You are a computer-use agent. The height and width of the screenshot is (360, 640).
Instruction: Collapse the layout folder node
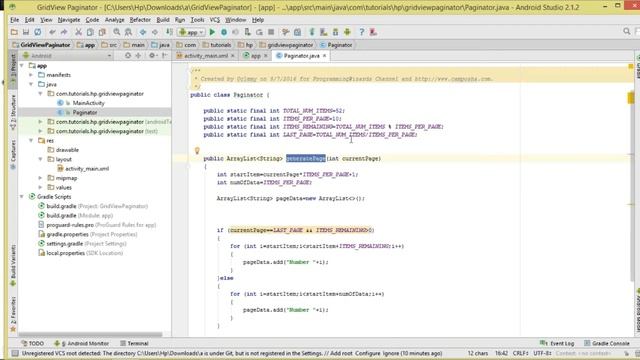(x=41, y=159)
